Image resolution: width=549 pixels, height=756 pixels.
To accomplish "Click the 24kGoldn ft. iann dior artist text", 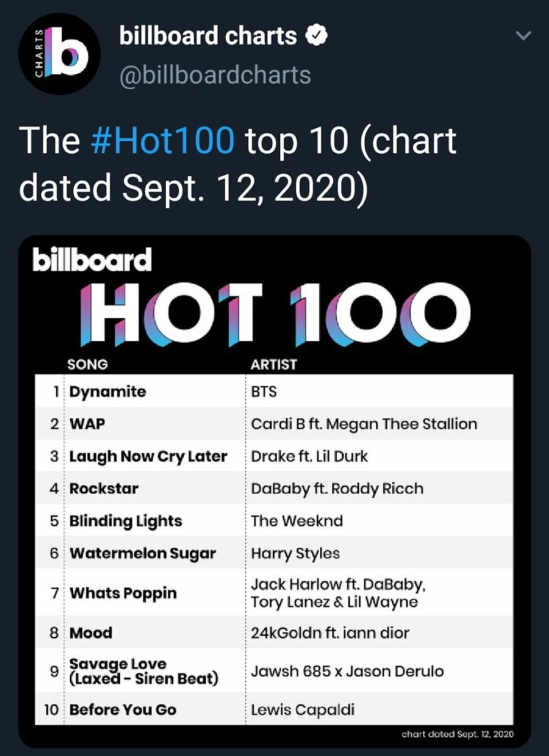I will (x=330, y=633).
